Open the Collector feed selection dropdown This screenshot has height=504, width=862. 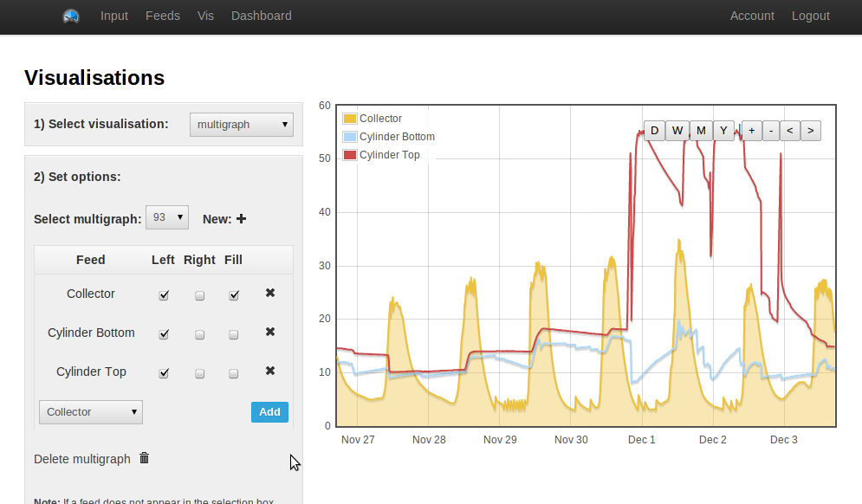(91, 411)
